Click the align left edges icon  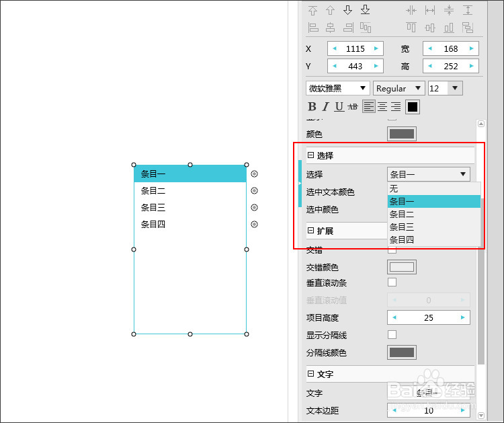(x=313, y=28)
